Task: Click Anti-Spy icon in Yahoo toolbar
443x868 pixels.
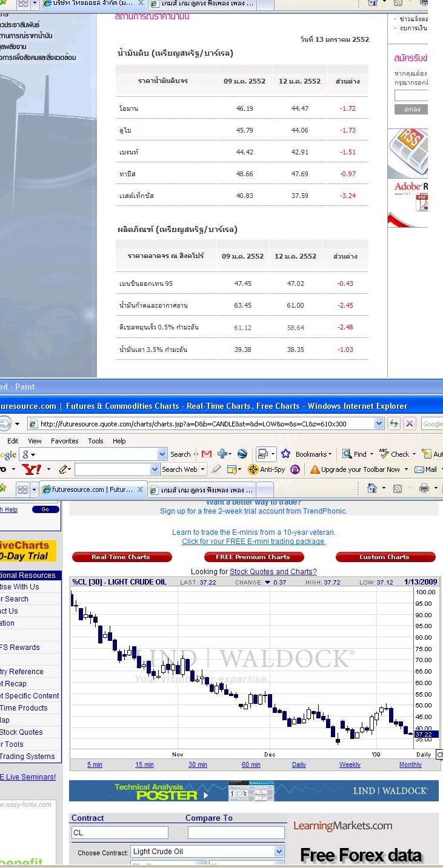Action: point(254,469)
